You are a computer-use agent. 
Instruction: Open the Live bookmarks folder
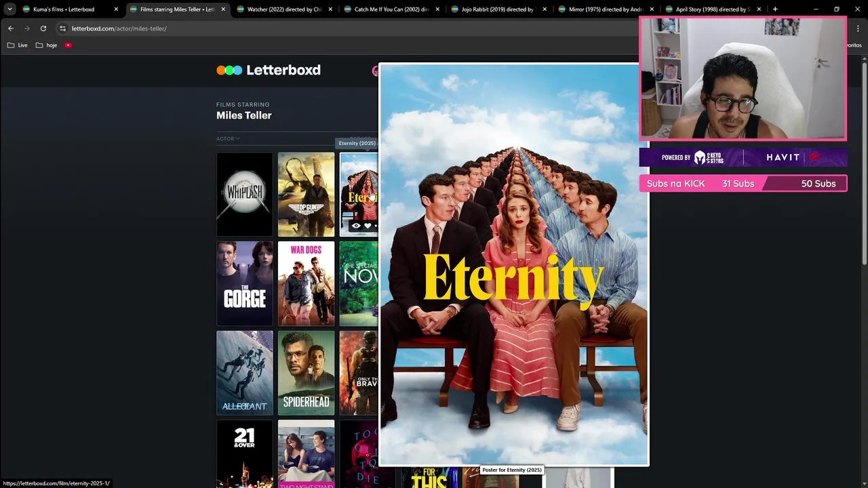click(x=18, y=45)
